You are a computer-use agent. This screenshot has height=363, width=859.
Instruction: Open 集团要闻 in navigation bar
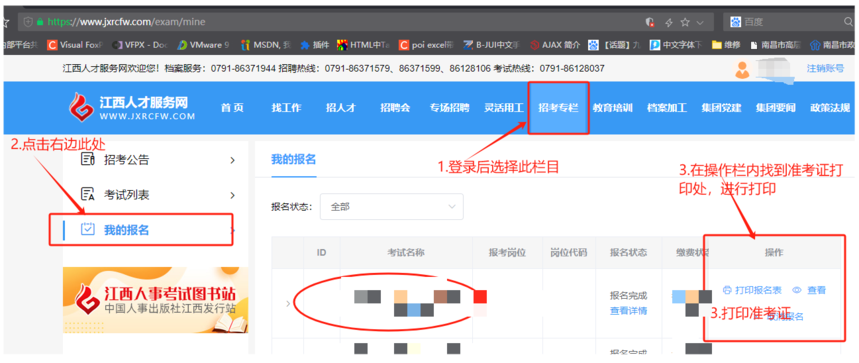click(776, 108)
